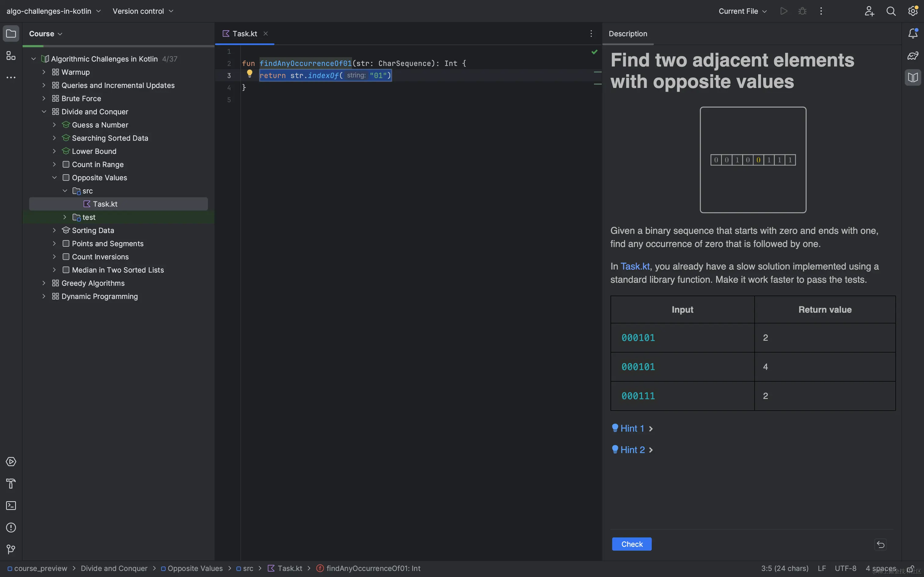Click the Count Inversions task checkbox

pos(66,257)
